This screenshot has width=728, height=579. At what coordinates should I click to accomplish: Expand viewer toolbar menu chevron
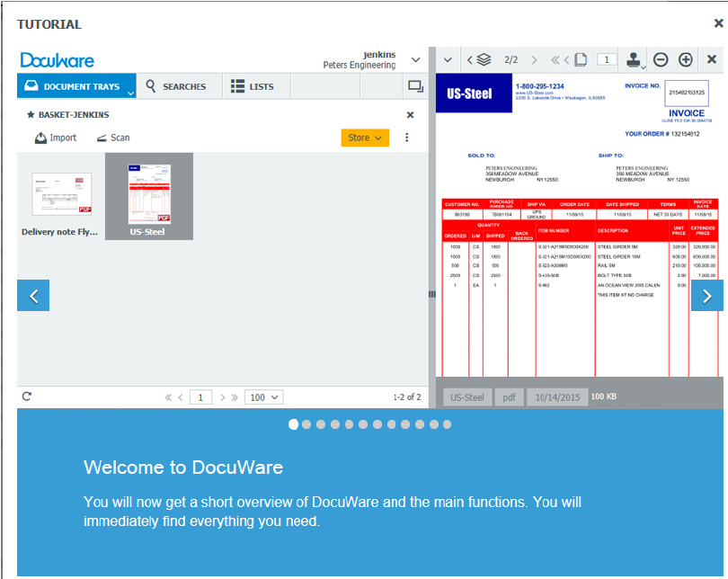pyautogui.click(x=448, y=60)
